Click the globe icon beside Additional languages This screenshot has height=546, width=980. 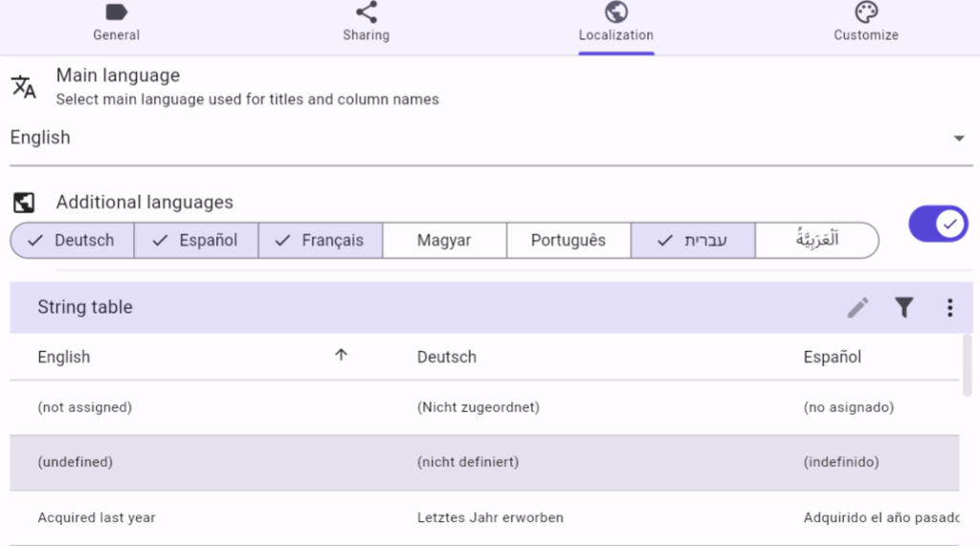pos(24,203)
